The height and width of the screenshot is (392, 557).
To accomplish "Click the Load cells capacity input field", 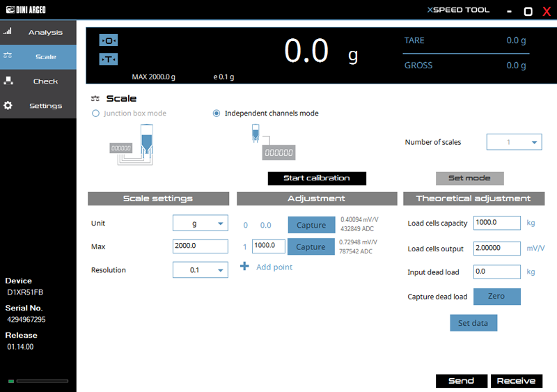I will [496, 223].
